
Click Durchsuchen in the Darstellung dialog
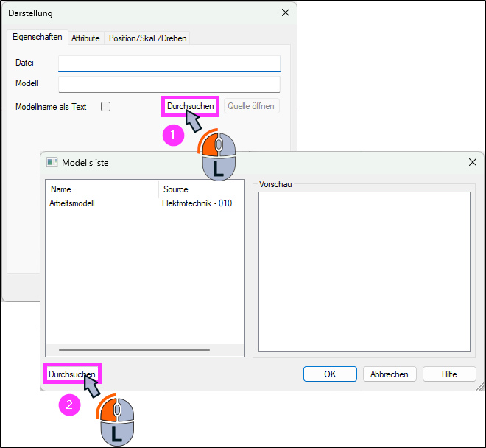[190, 106]
